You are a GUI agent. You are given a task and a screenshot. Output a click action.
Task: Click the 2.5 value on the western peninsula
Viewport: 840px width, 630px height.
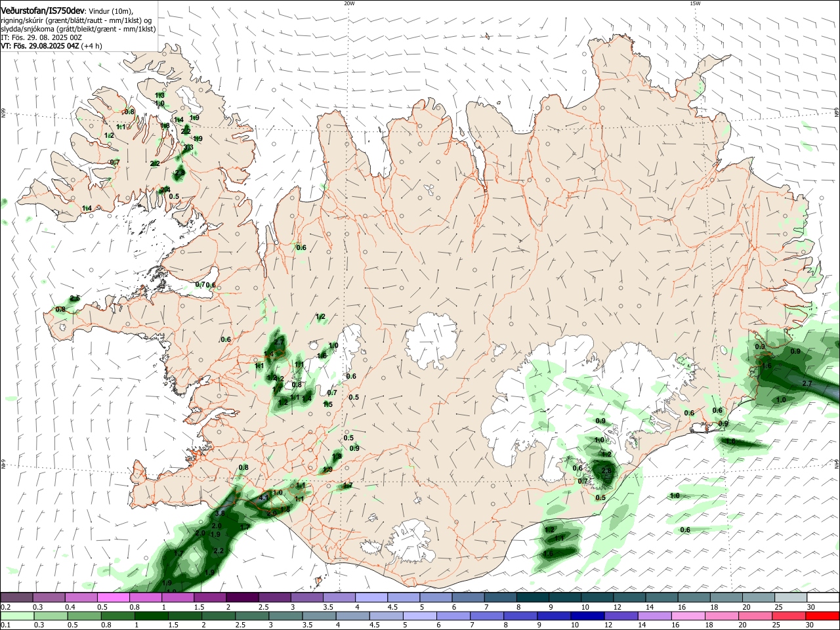[75, 299]
